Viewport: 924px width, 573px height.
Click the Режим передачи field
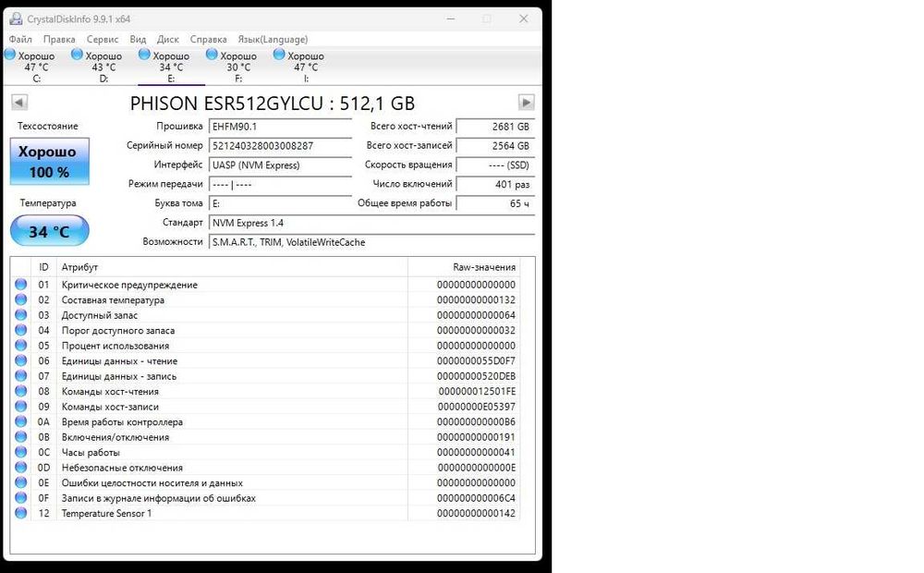(281, 185)
